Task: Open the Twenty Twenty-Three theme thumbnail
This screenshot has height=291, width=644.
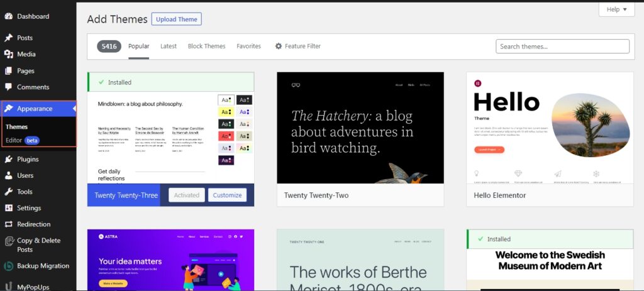Action: [171, 138]
